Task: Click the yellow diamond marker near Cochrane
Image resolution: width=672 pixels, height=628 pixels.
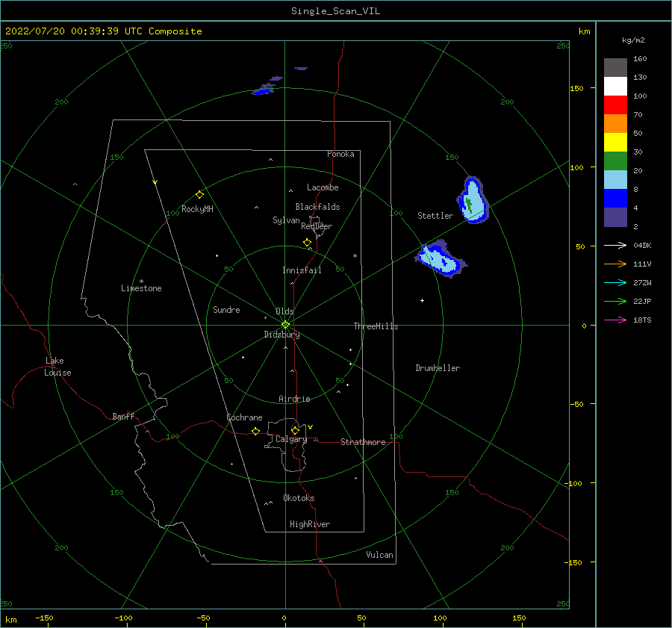Action: (255, 431)
